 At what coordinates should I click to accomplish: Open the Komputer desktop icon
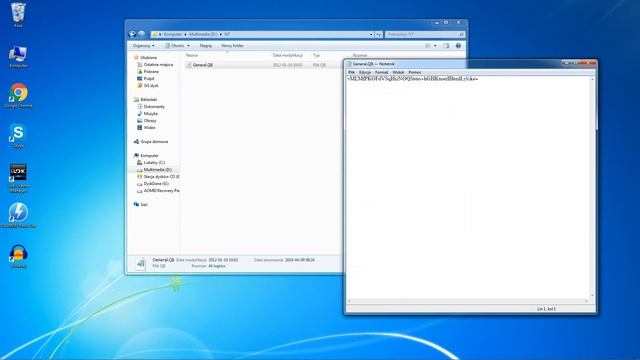coord(18,57)
